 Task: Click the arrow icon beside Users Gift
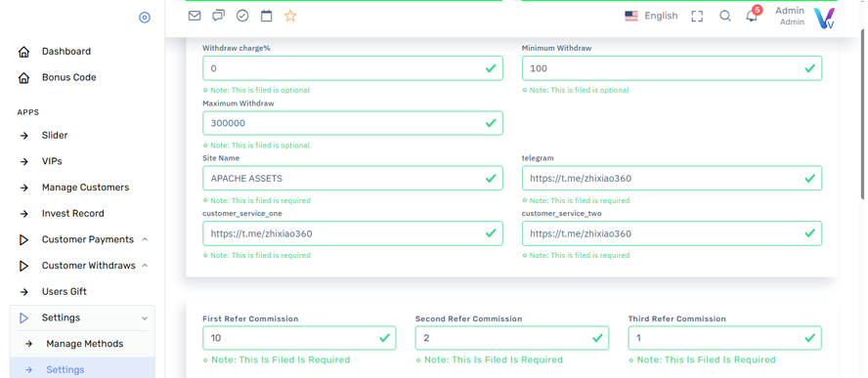[24, 292]
